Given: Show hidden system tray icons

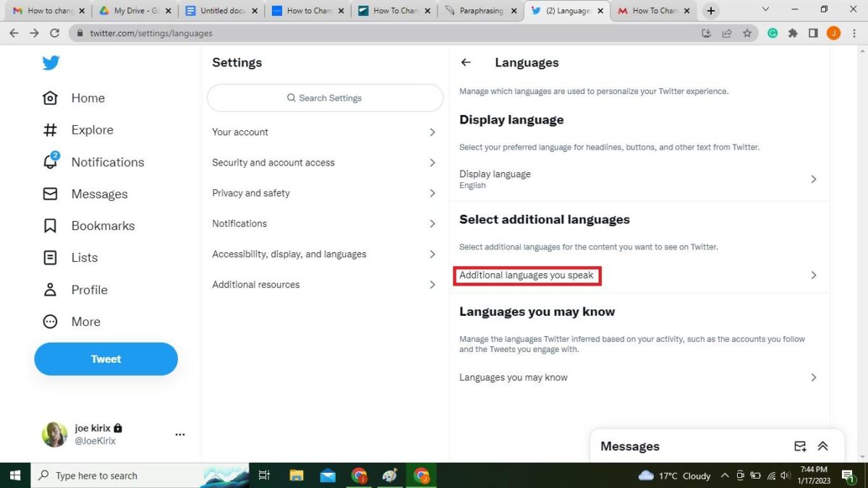Looking at the screenshot, I should coord(725,476).
